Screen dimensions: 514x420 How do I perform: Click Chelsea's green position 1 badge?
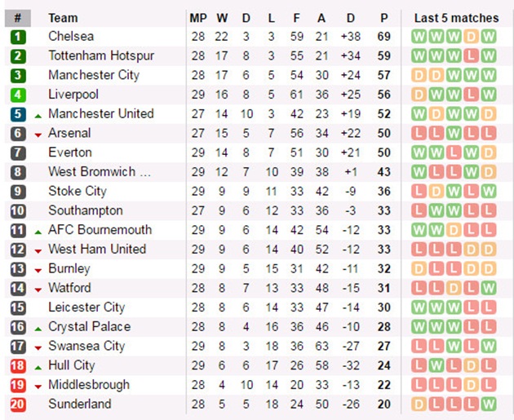coord(18,37)
